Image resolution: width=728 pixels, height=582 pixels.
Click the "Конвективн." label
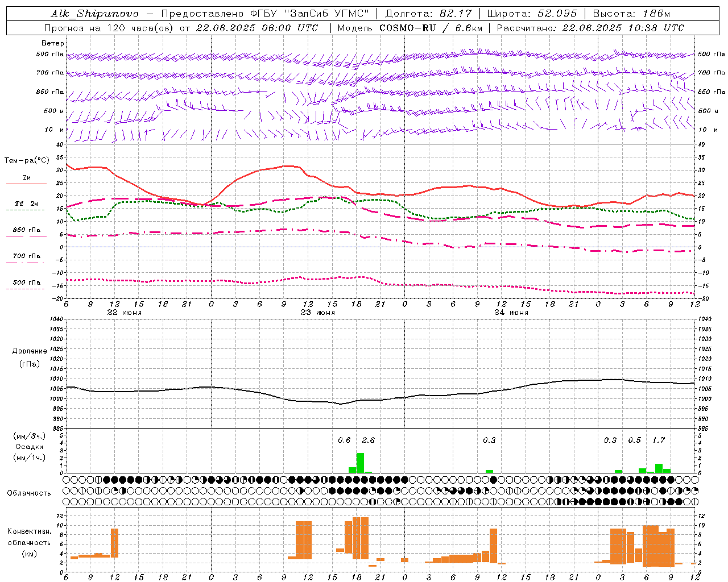(29, 531)
